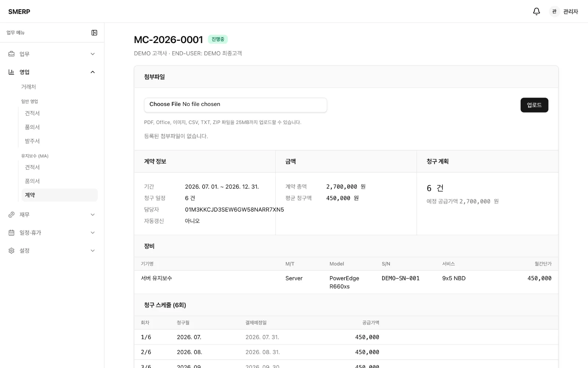Click the chart icon beside 영업
Screen dimensions: 588x368
11,72
